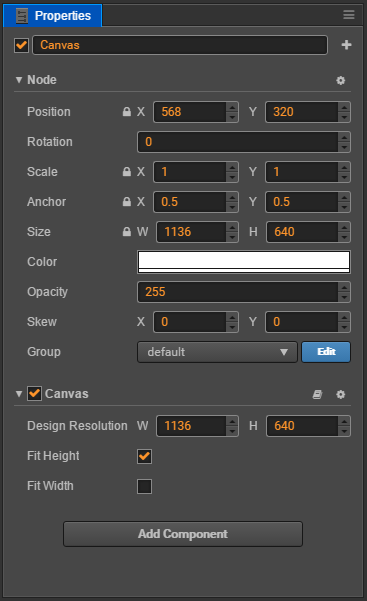The image size is (367, 601).
Task: Click the node name field Canvas
Action: [x=180, y=45]
